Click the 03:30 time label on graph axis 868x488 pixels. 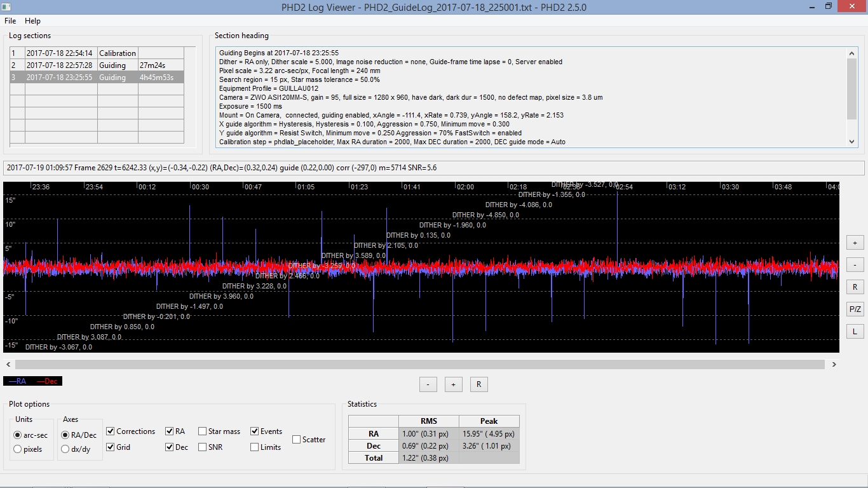(x=730, y=187)
